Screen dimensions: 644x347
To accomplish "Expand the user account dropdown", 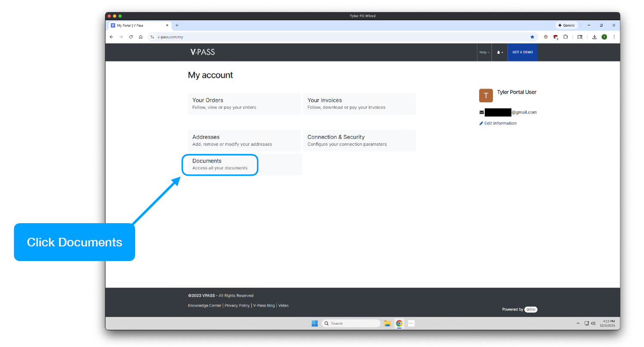I will click(500, 52).
